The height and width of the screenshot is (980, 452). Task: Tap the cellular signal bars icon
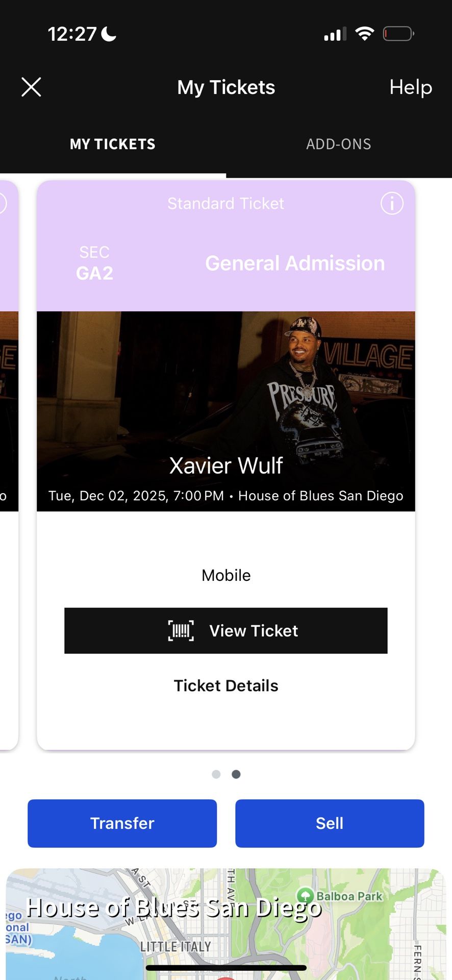pyautogui.click(x=335, y=34)
